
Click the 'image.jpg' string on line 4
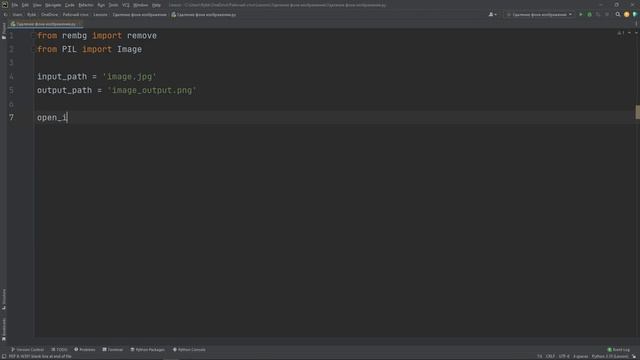(129, 77)
